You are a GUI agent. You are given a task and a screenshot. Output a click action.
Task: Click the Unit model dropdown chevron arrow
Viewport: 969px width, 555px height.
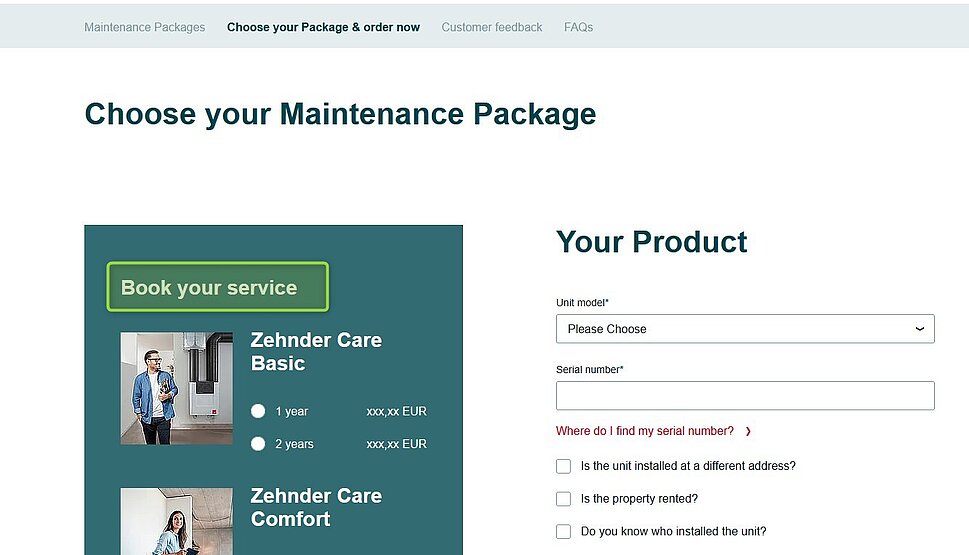coord(920,329)
